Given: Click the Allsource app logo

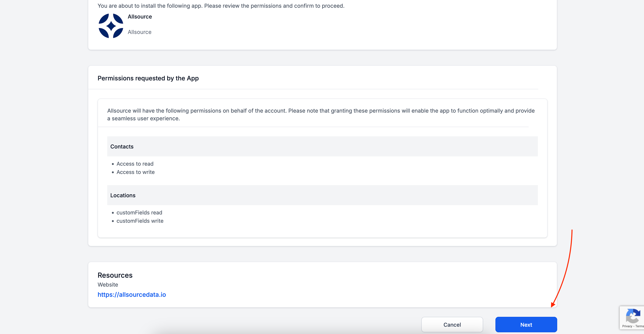Looking at the screenshot, I should click(x=111, y=26).
